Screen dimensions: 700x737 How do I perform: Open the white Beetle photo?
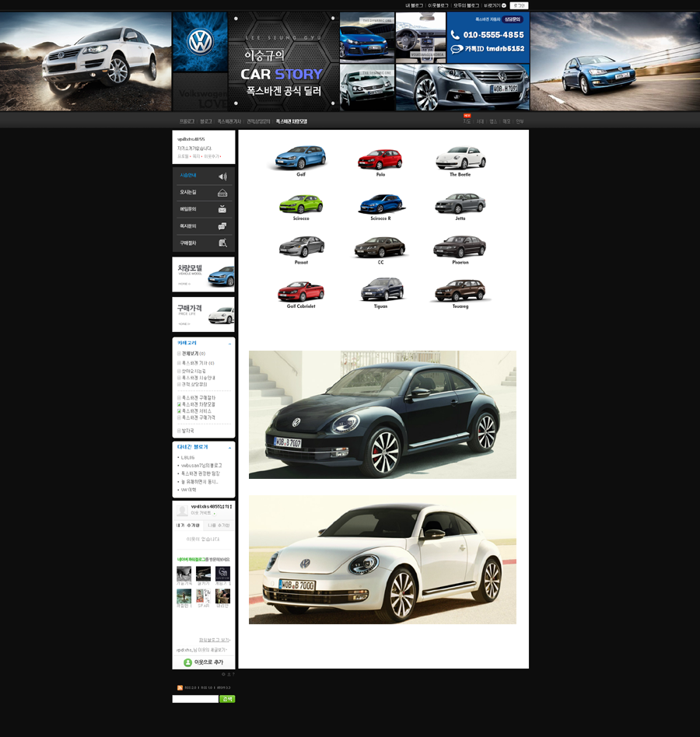click(382, 560)
